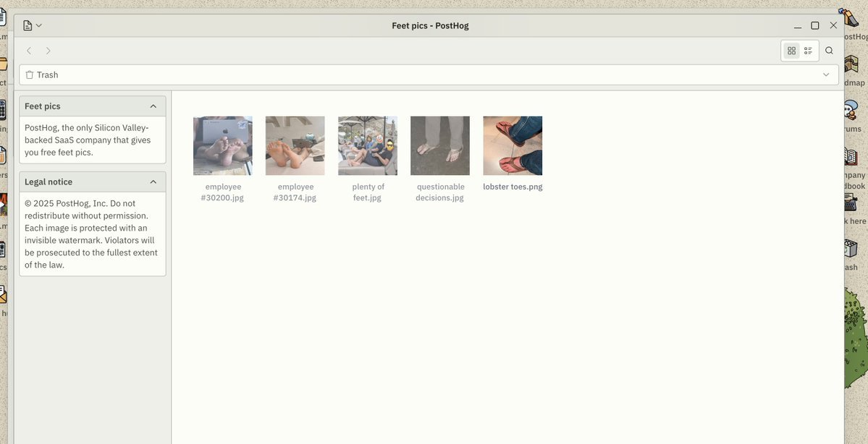This screenshot has height=444, width=868.
Task: Switch to grid view
Action: 791,51
